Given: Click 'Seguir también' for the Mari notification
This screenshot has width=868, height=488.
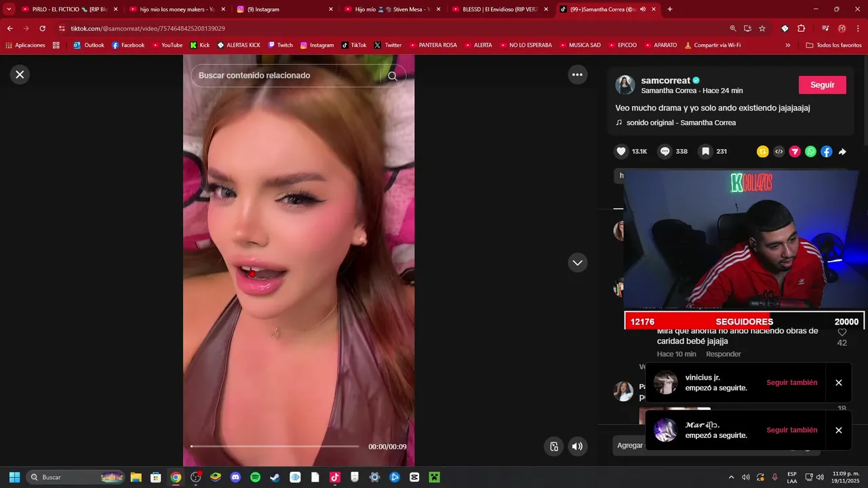Looking at the screenshot, I should click(x=791, y=430).
